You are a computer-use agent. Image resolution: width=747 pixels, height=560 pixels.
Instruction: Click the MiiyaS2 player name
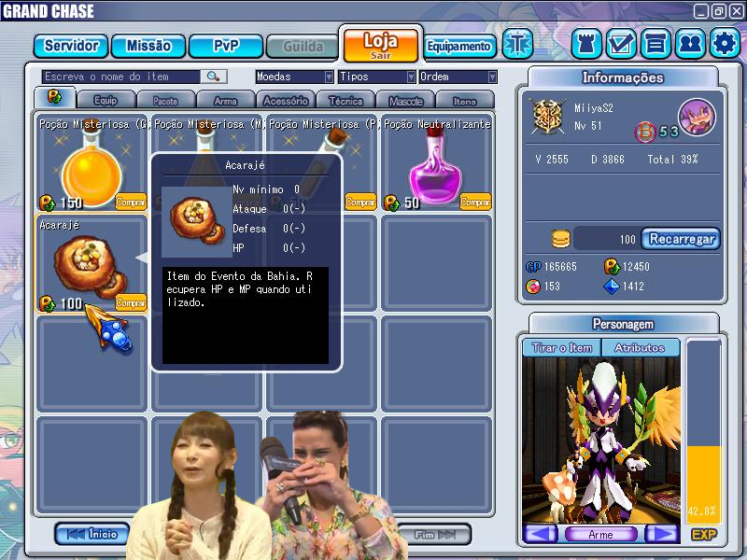pos(593,108)
